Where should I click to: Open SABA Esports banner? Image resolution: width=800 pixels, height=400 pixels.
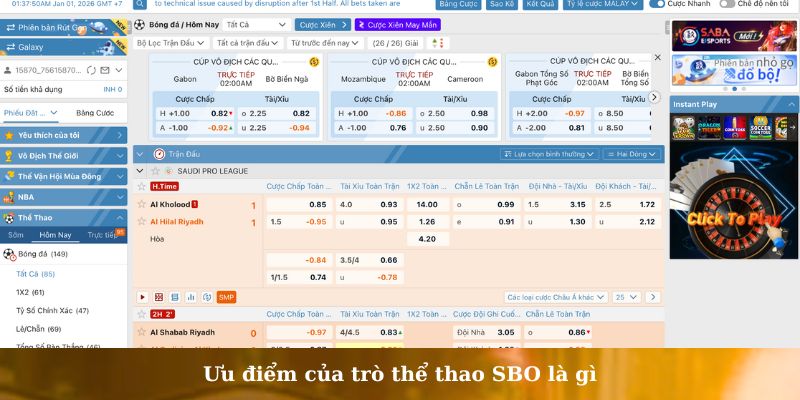[734, 36]
